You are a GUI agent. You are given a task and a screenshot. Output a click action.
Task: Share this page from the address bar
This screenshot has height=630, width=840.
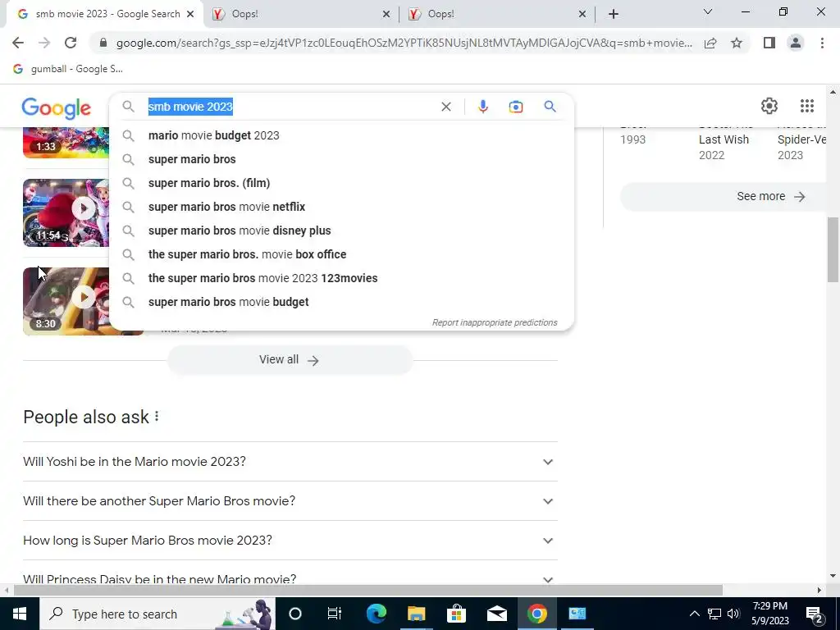(710, 43)
